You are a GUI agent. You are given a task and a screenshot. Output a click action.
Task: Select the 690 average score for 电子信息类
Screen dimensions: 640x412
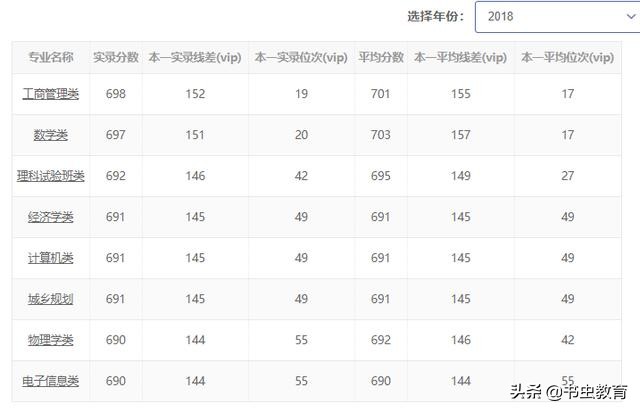[381, 381]
